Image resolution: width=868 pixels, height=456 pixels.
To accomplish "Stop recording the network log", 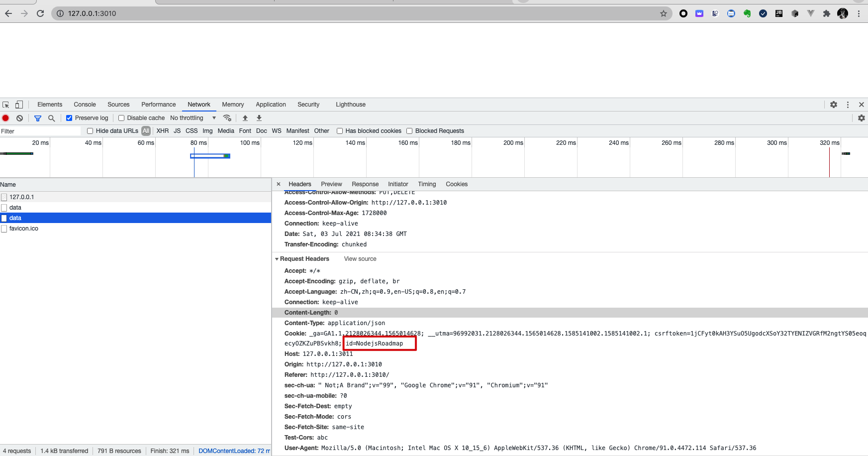I will point(5,118).
